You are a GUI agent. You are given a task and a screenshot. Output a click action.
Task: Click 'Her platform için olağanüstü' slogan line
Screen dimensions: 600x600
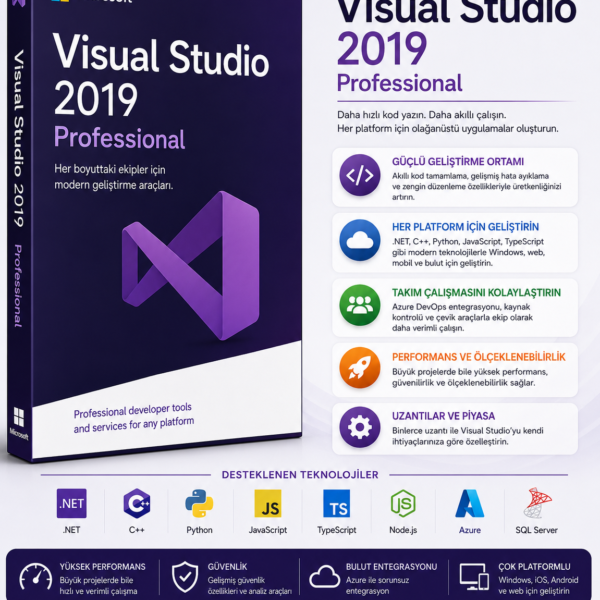[448, 129]
